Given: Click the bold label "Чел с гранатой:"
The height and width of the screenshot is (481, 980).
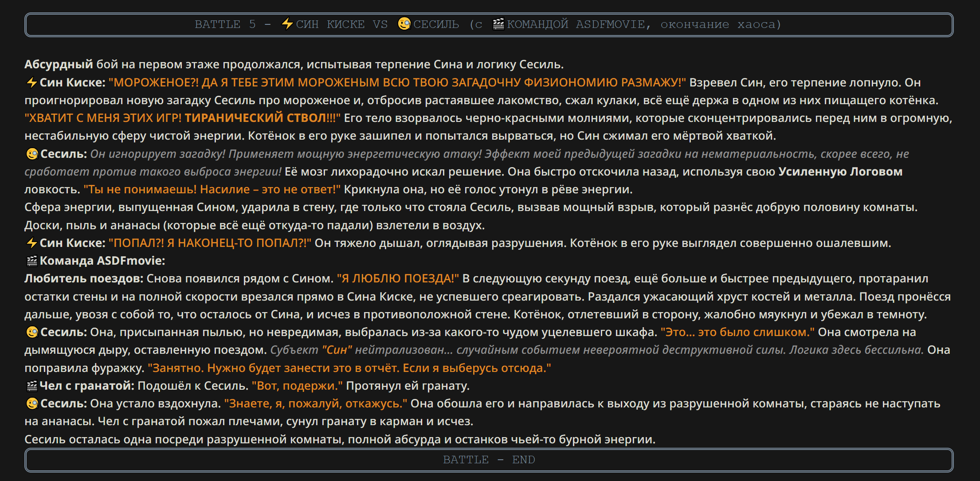Looking at the screenshot, I should tap(87, 386).
